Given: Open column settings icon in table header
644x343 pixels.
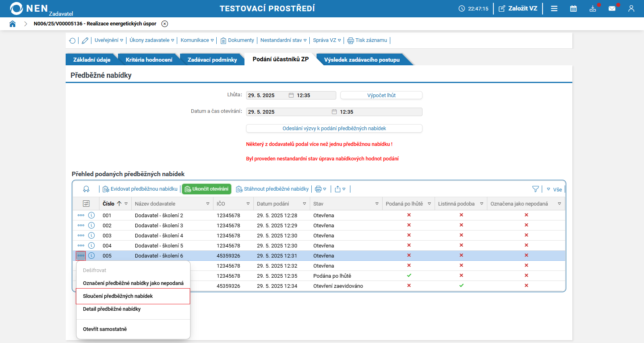Looking at the screenshot, I should (x=86, y=204).
